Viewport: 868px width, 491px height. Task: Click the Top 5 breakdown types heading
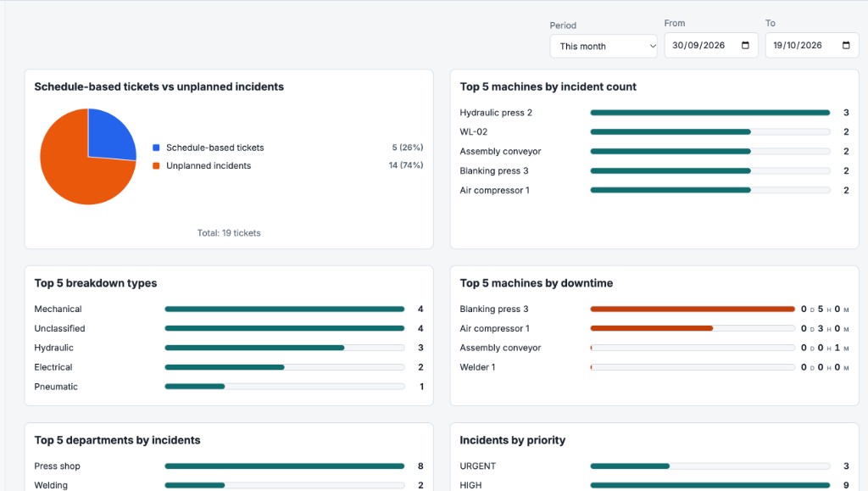coord(95,283)
